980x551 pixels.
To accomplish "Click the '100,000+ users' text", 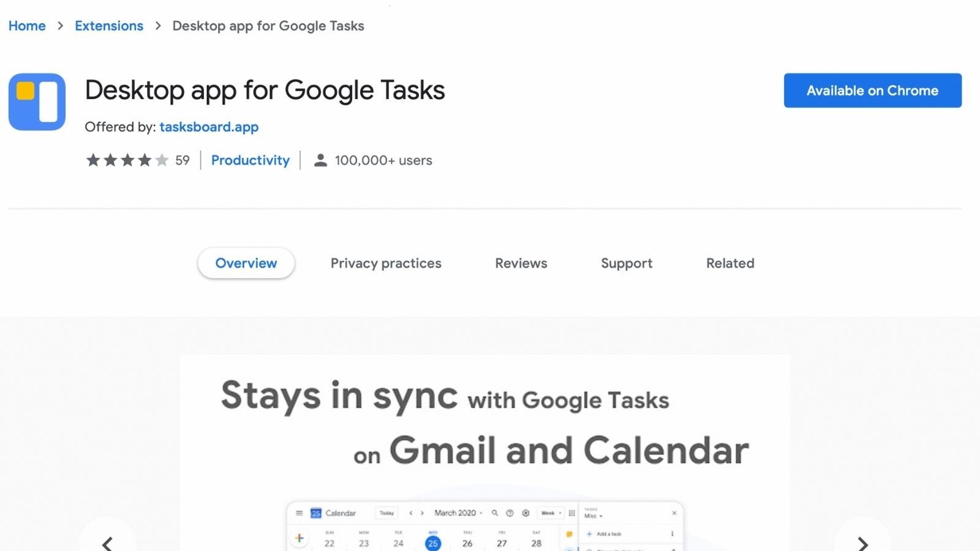I will coord(383,160).
